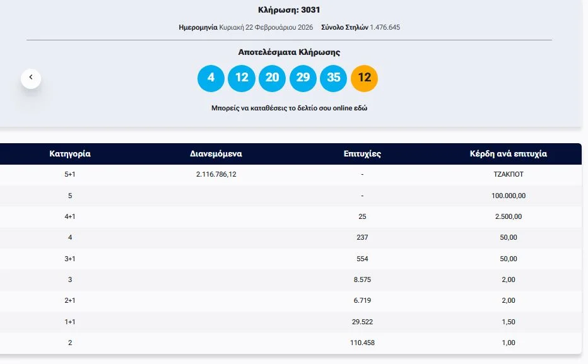
Task: Select the 5+1 category row
Action: pos(70,175)
